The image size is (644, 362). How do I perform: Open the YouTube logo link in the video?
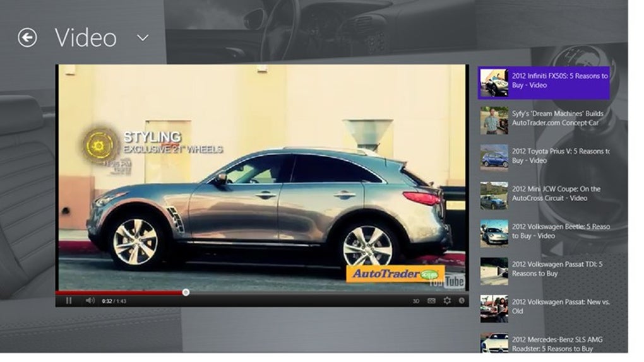tap(447, 281)
